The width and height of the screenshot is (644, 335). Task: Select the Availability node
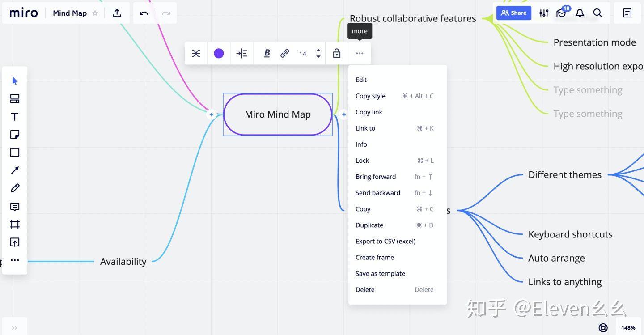pos(123,262)
